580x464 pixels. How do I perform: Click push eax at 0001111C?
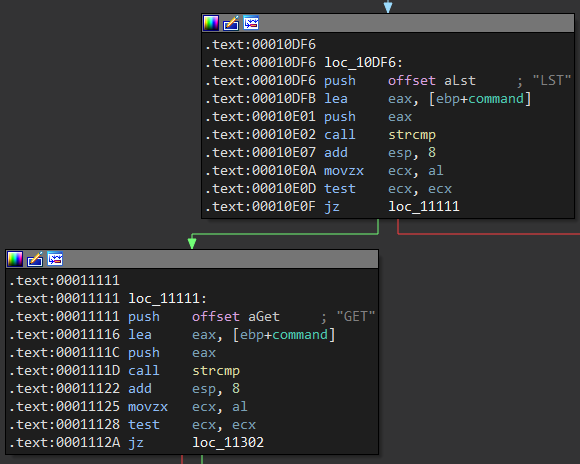coord(172,353)
